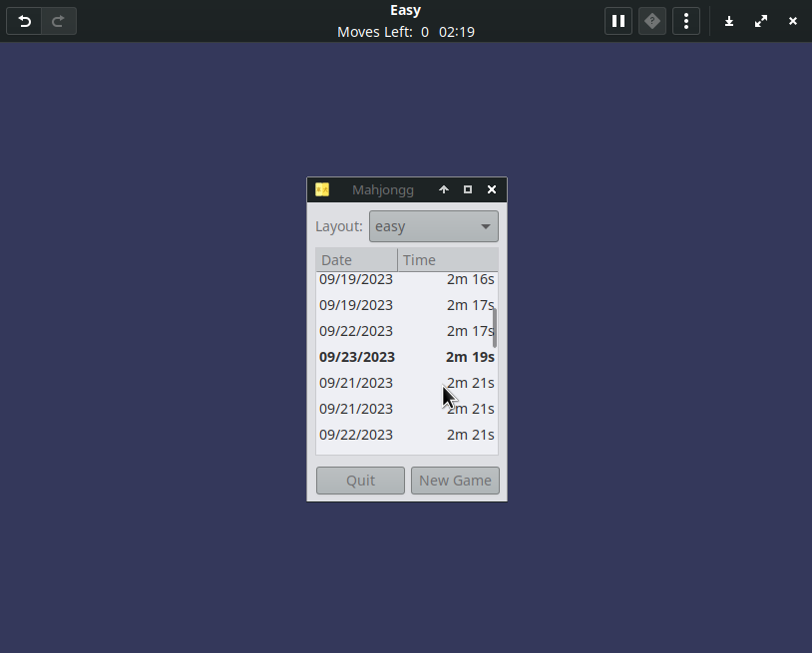Pause the game timer
Screen dimensions: 812x653
[x=618, y=21]
